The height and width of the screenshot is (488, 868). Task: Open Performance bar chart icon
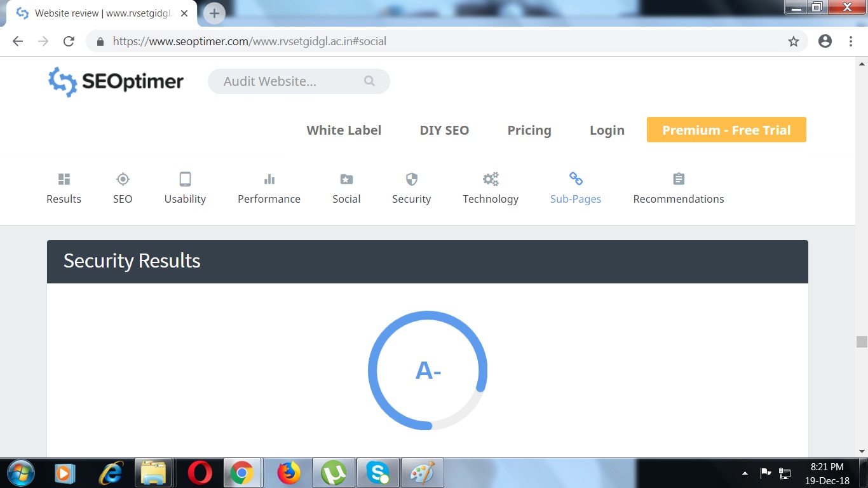point(269,179)
